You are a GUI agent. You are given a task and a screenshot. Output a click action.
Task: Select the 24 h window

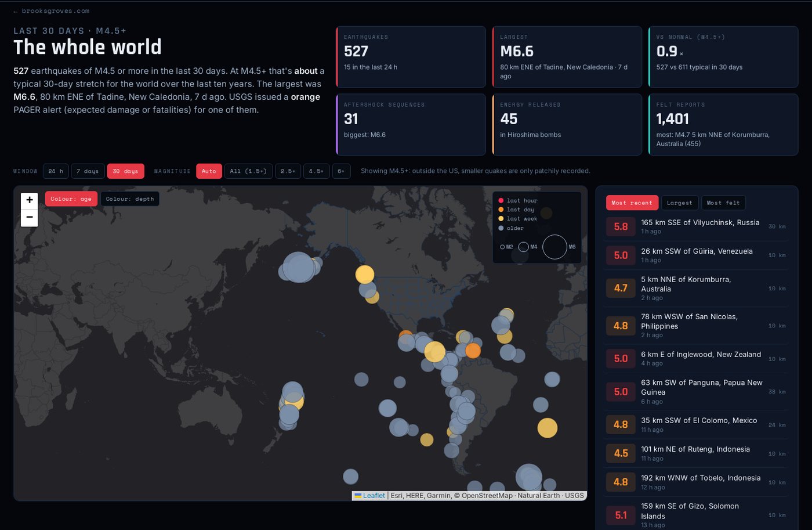(56, 171)
